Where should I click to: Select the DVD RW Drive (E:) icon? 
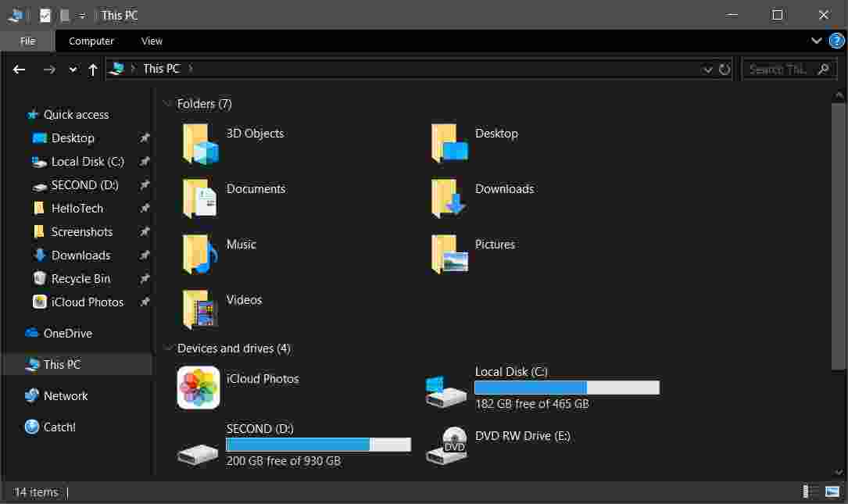pos(447,445)
